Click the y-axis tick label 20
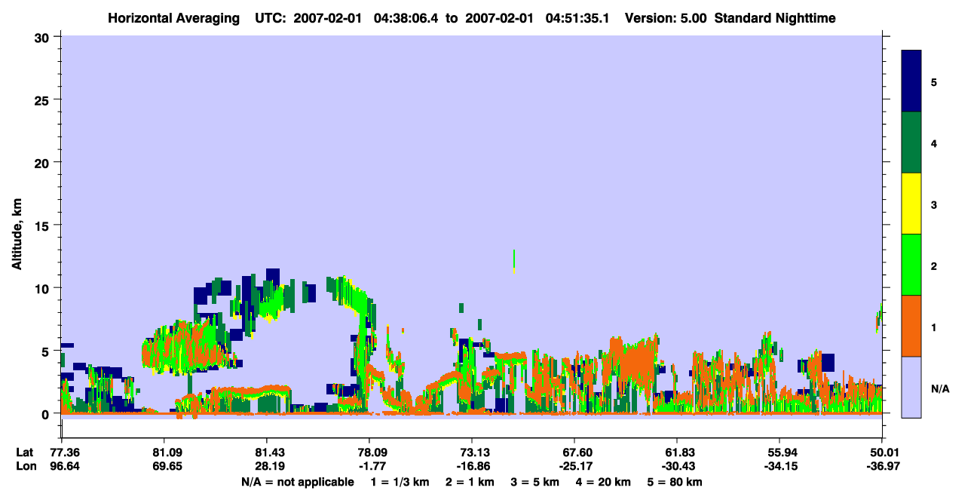 tap(44, 162)
